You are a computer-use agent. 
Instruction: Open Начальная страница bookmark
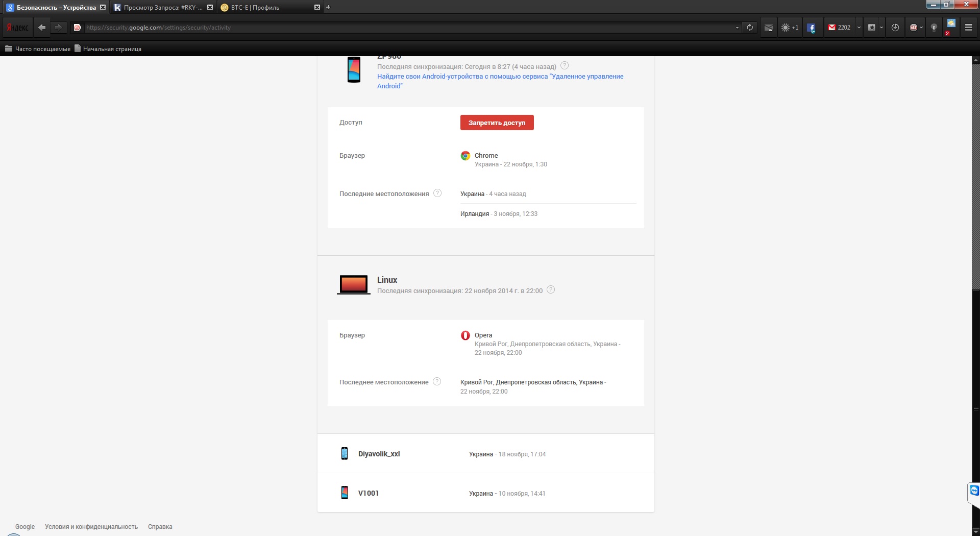coord(108,48)
